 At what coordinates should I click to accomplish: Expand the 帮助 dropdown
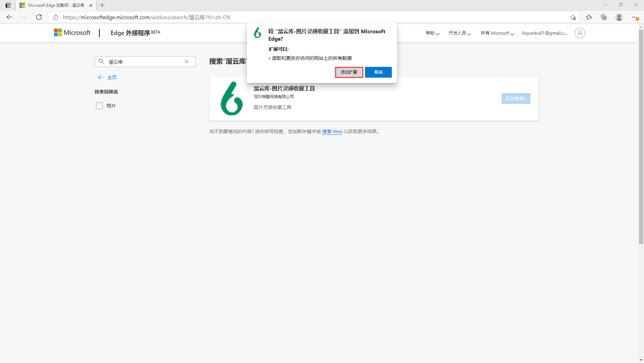click(432, 33)
